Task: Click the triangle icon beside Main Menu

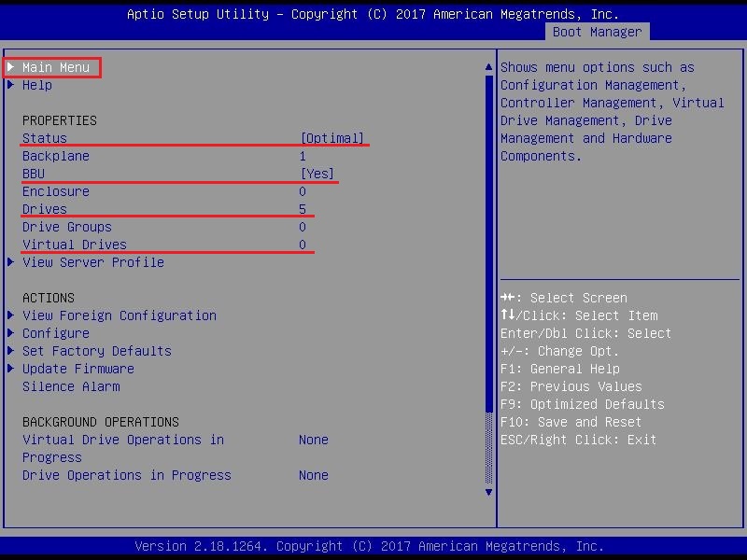Action: [x=11, y=67]
